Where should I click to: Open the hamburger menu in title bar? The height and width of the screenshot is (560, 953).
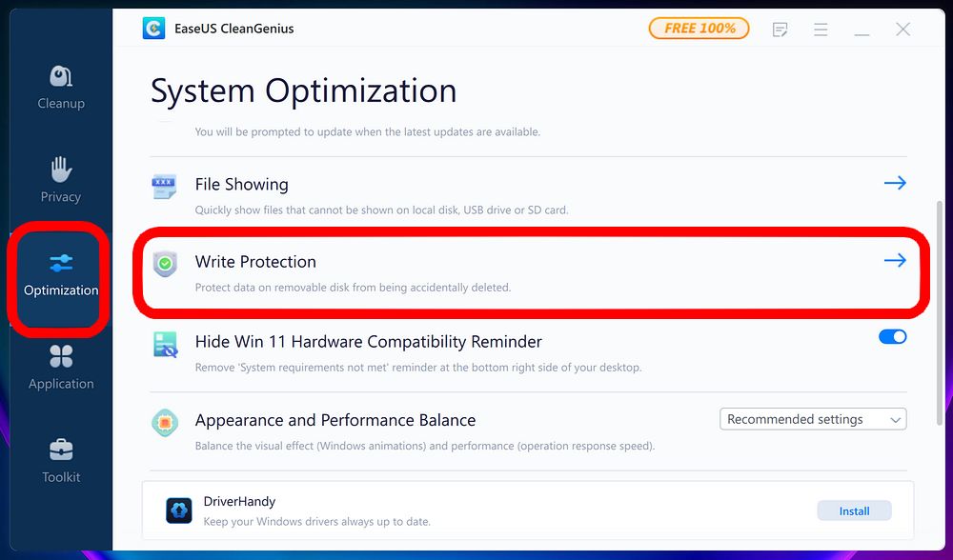point(821,30)
